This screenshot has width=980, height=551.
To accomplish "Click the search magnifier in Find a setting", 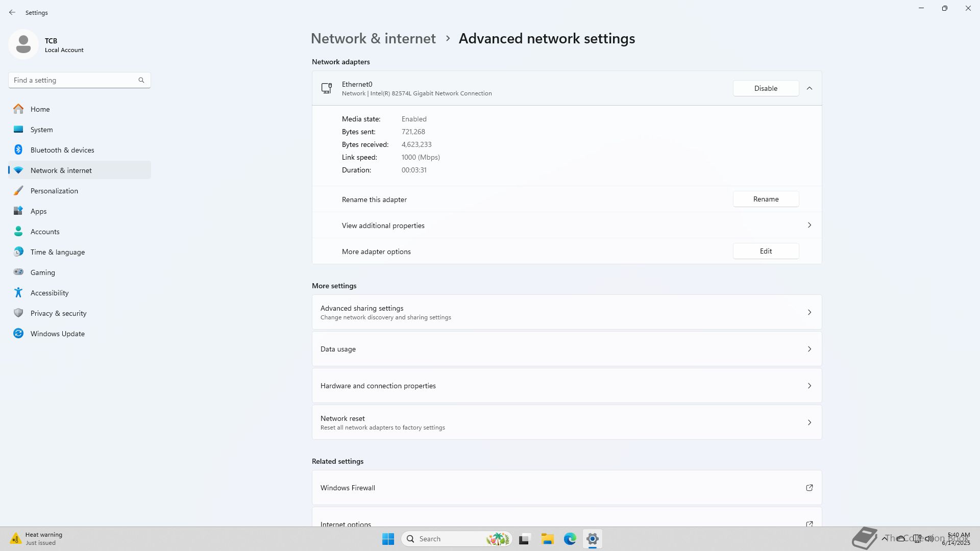I will (141, 80).
